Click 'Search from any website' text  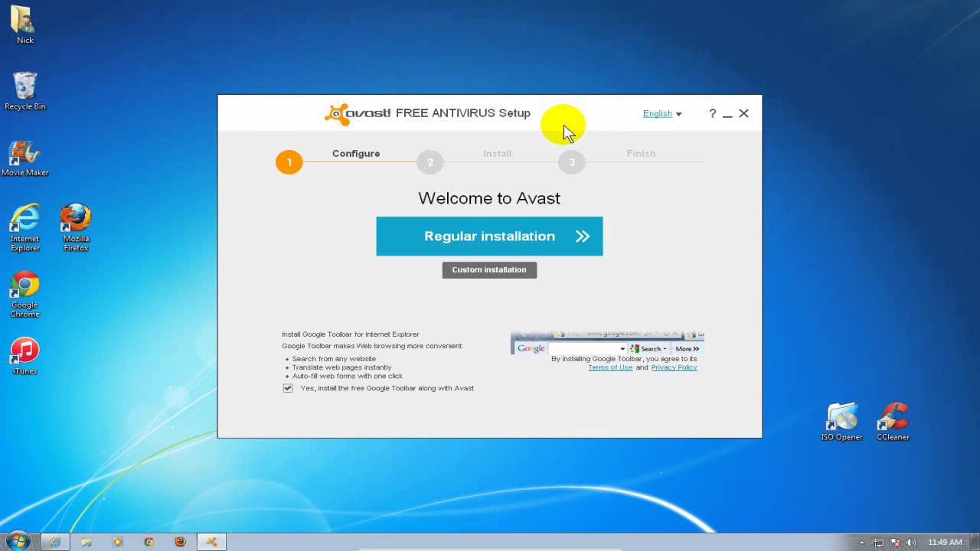(334, 359)
